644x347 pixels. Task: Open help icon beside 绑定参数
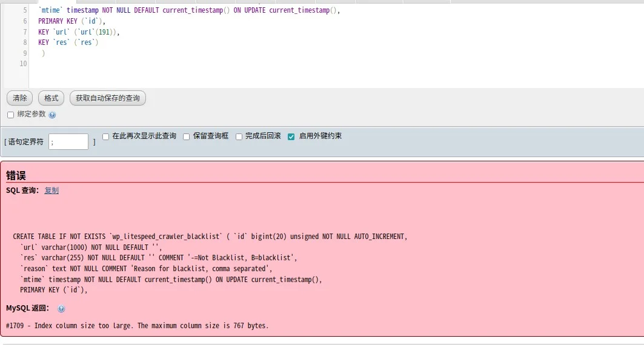tap(52, 115)
